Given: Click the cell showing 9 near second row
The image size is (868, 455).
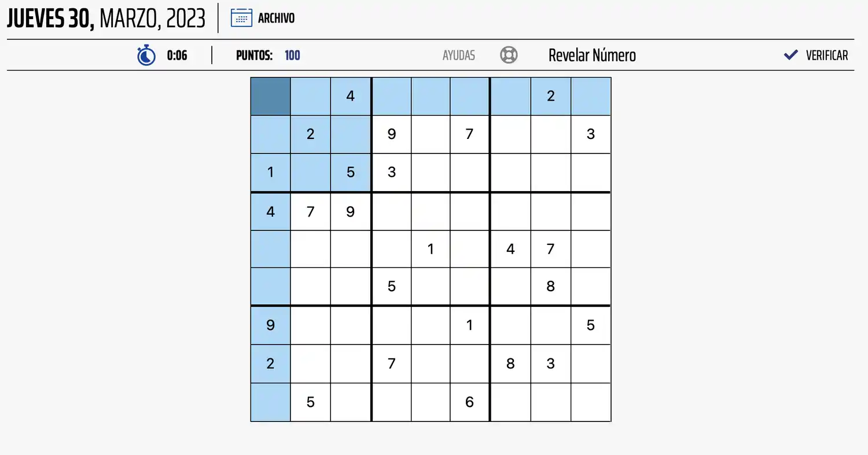Looking at the screenshot, I should pos(391,134).
